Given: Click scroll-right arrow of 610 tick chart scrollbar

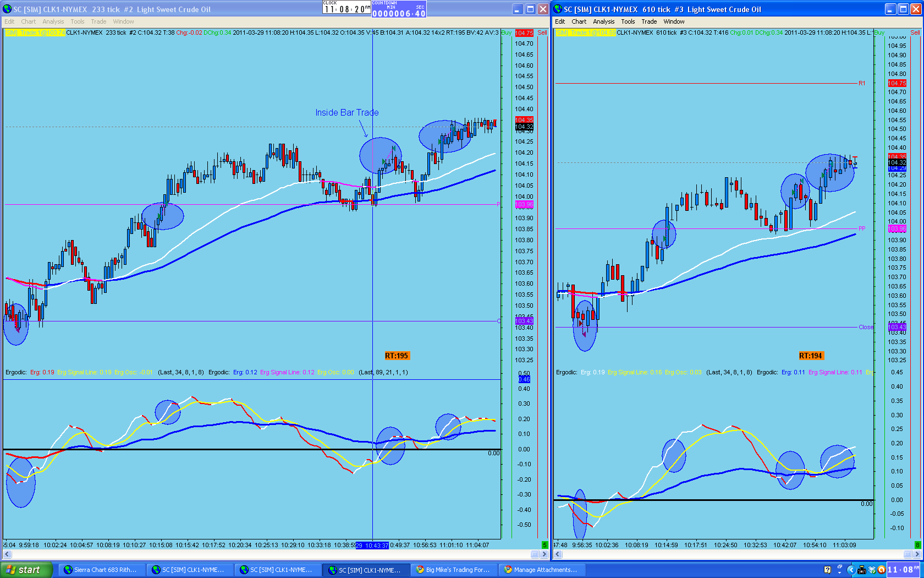Looking at the screenshot, I should (x=917, y=554).
